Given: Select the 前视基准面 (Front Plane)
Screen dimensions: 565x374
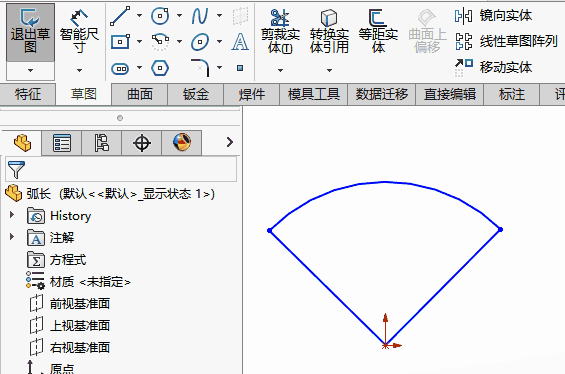Looking at the screenshot, I should (69, 304).
